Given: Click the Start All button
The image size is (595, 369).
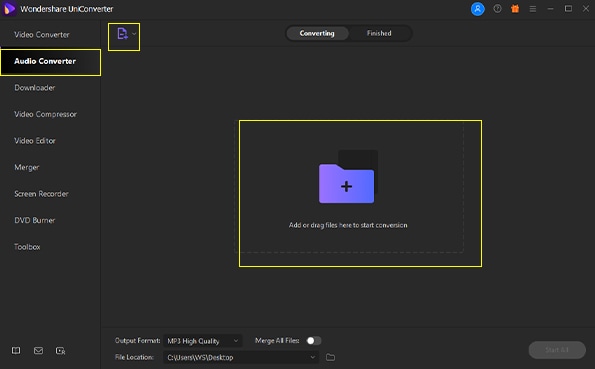Looking at the screenshot, I should (557, 350).
